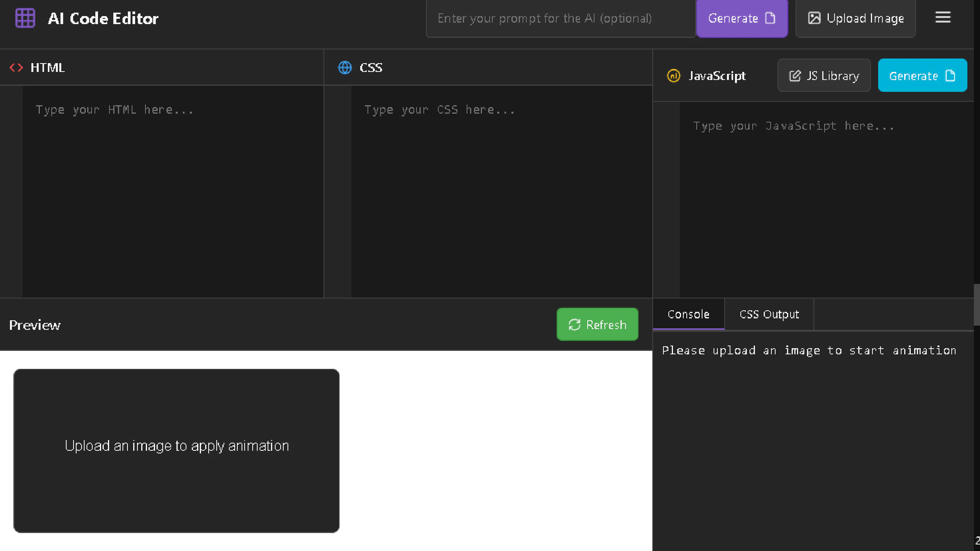Click the AI Code Editor title

coord(103,18)
